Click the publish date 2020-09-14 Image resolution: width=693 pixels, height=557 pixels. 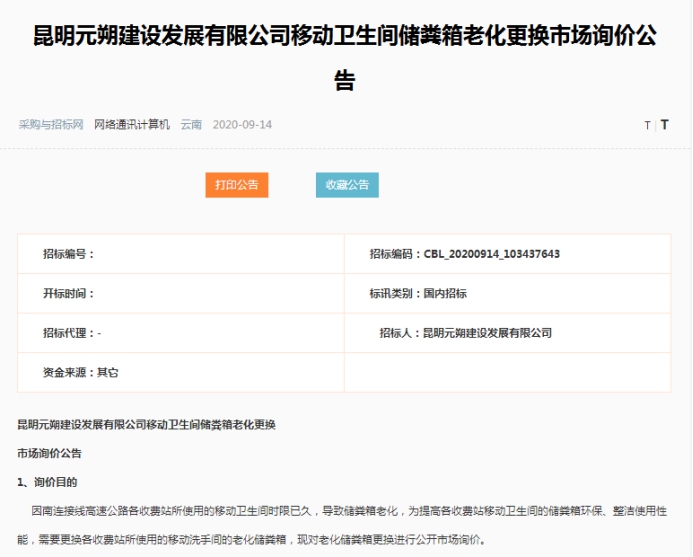[x=242, y=125]
